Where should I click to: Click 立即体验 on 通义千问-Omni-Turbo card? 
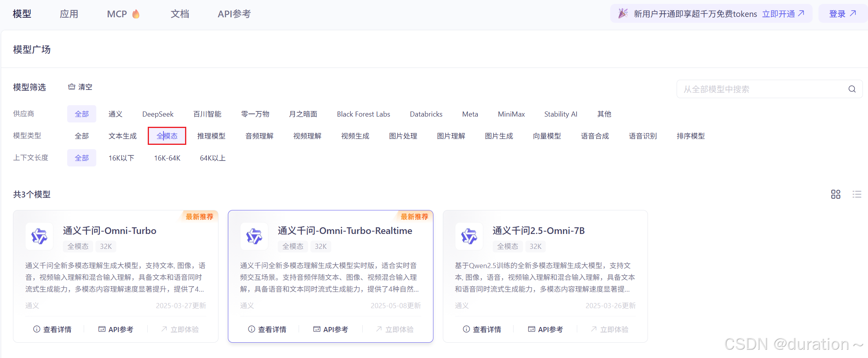[180, 329]
